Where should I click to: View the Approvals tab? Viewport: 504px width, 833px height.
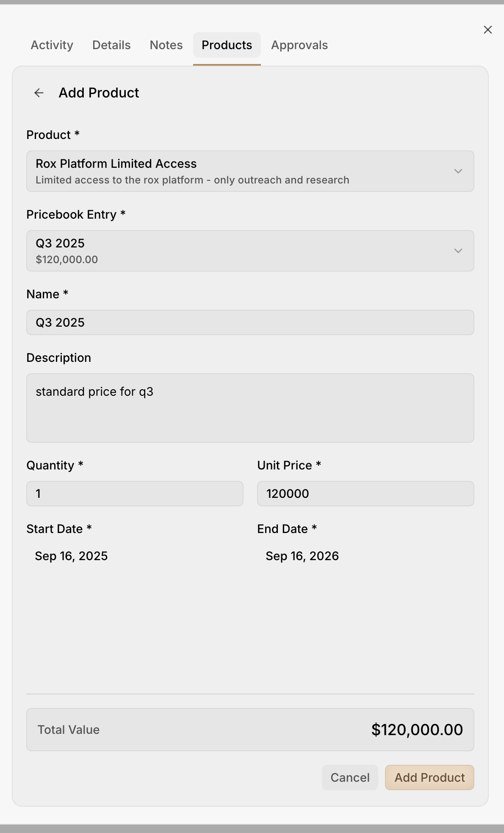pos(299,45)
